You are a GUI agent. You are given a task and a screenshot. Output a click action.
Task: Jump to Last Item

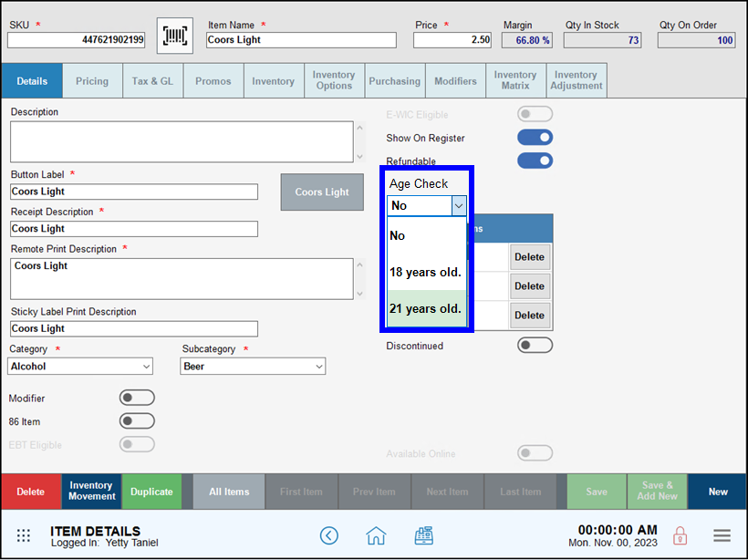[x=521, y=492]
